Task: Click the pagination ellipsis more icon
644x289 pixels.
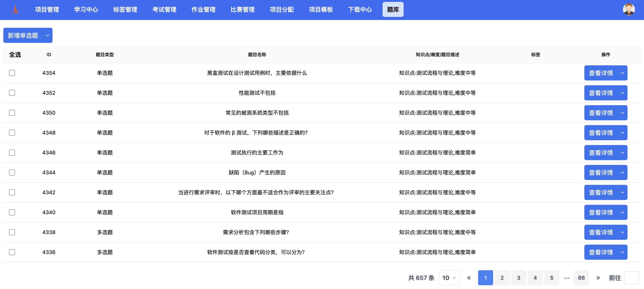Action: 567,278
